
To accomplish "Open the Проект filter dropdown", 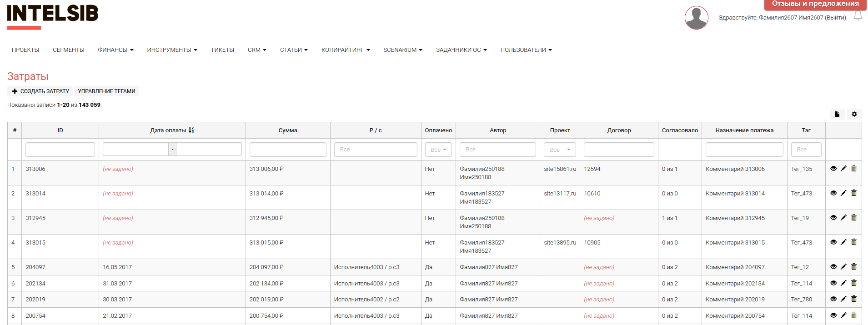I will (560, 150).
